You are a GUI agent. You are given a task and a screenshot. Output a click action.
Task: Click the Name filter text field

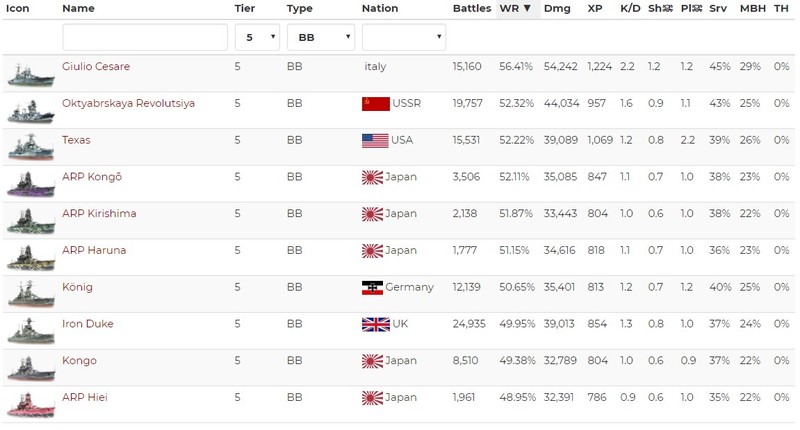click(x=145, y=38)
